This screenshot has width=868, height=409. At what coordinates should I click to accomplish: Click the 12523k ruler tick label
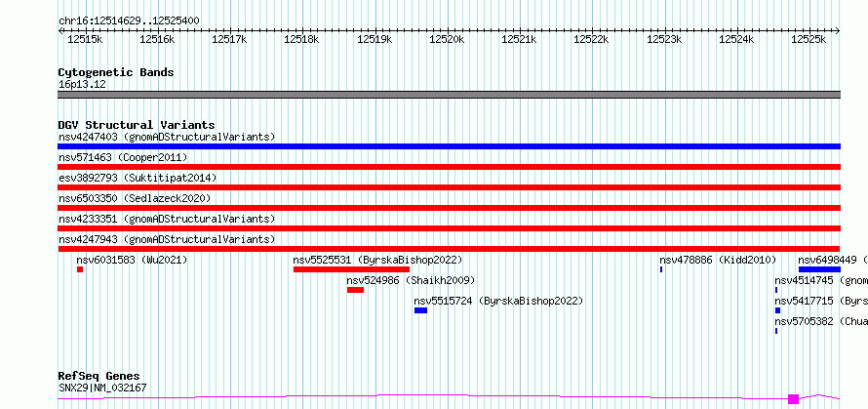pos(664,39)
